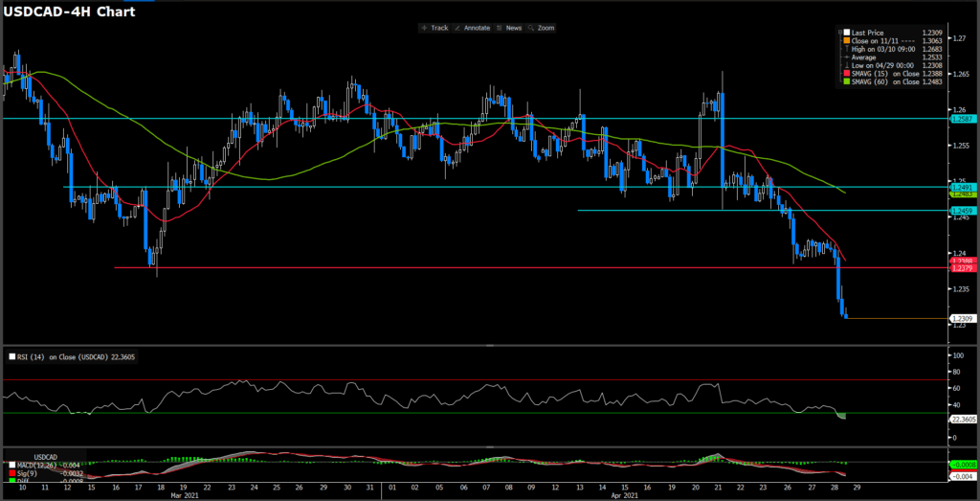Click the 1.2309 last price tag
The height and width of the screenshot is (501, 980).
click(961, 318)
